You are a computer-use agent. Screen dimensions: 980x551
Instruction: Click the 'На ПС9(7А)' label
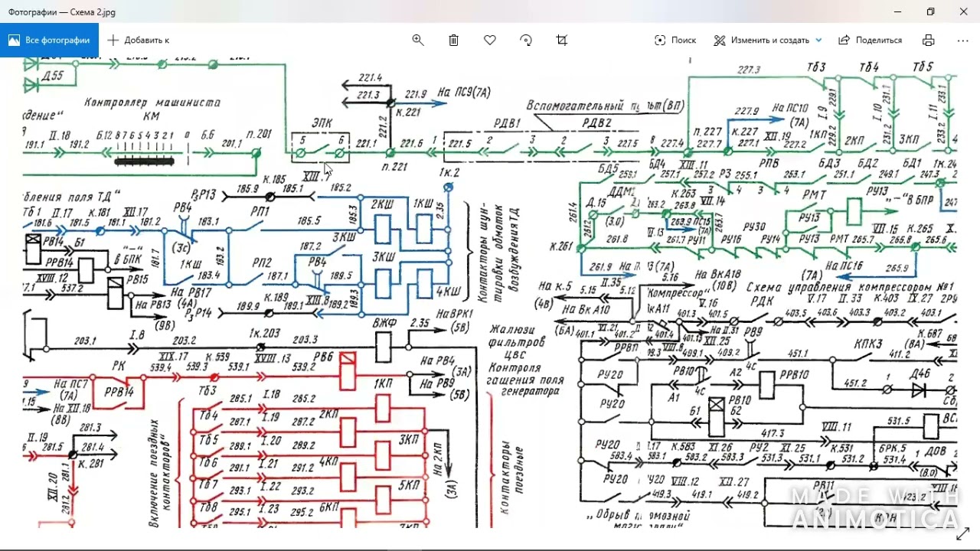[465, 93]
